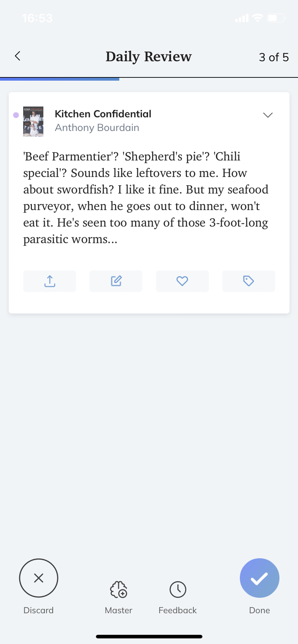The image size is (298, 644).
Task: Tap the 3 of 5 counter
Action: pyautogui.click(x=274, y=57)
